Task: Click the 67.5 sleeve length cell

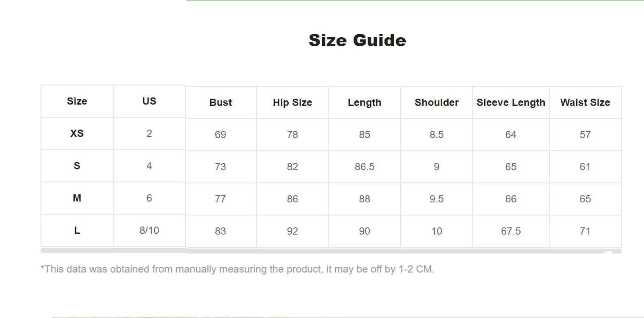Action: pyautogui.click(x=510, y=231)
